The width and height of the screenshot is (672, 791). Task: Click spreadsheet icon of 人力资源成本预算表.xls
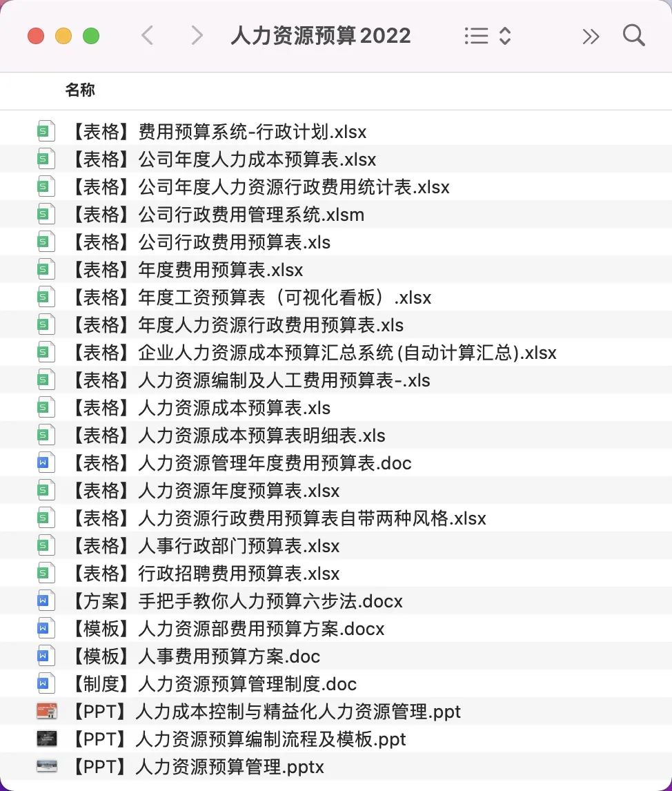pyautogui.click(x=46, y=408)
